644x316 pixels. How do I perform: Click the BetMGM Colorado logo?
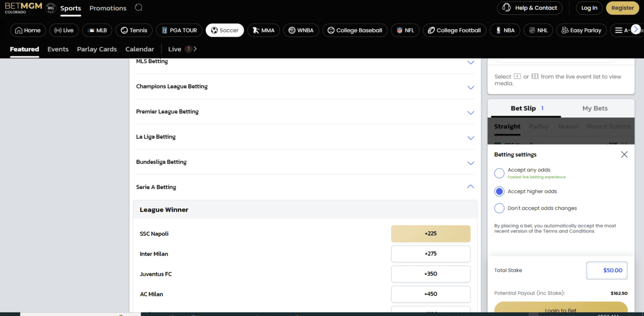coord(24,8)
